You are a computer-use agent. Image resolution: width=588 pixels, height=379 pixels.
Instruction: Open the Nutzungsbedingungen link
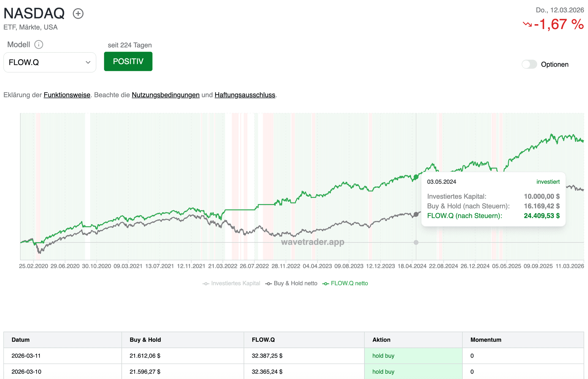point(165,95)
